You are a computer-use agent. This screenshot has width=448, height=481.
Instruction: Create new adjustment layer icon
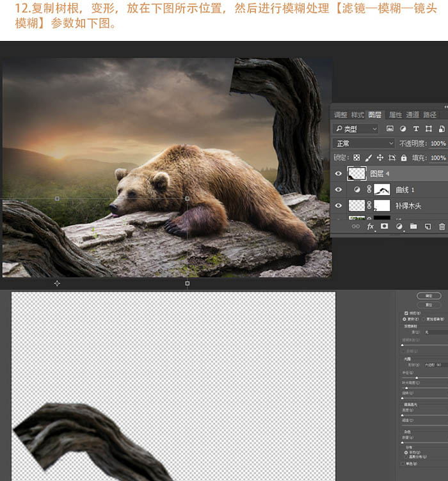click(399, 226)
